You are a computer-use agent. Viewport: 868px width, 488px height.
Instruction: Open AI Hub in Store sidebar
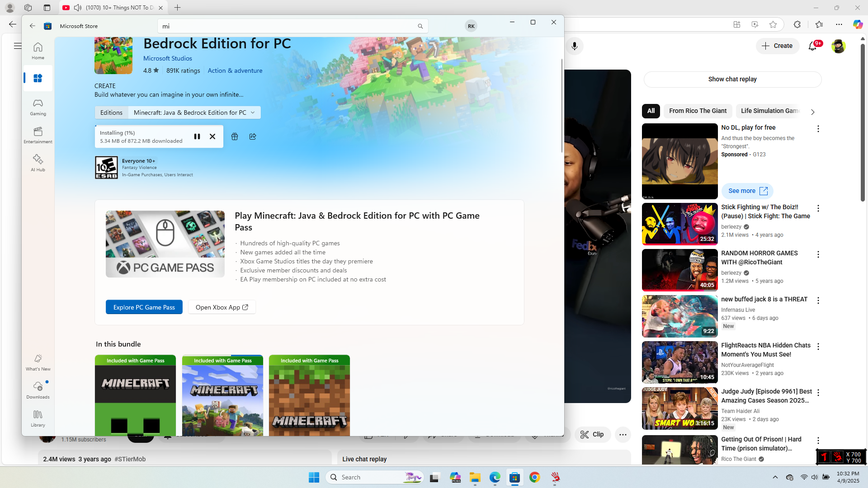pyautogui.click(x=38, y=163)
